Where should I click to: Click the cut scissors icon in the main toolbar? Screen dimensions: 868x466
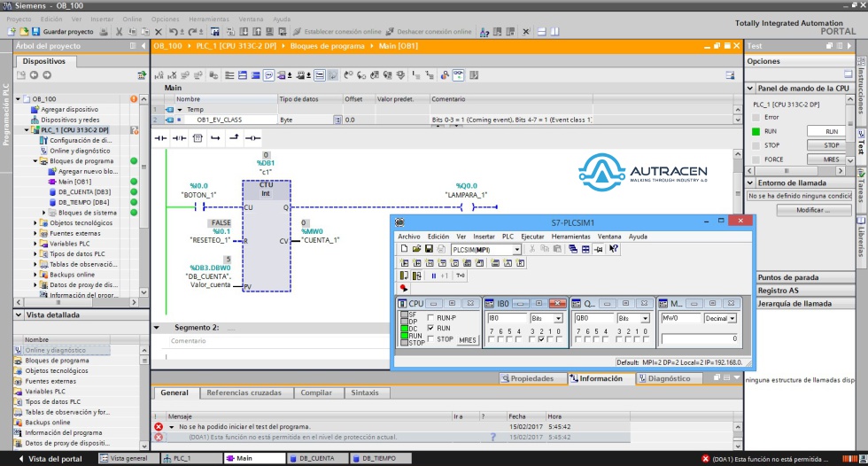pos(119,32)
